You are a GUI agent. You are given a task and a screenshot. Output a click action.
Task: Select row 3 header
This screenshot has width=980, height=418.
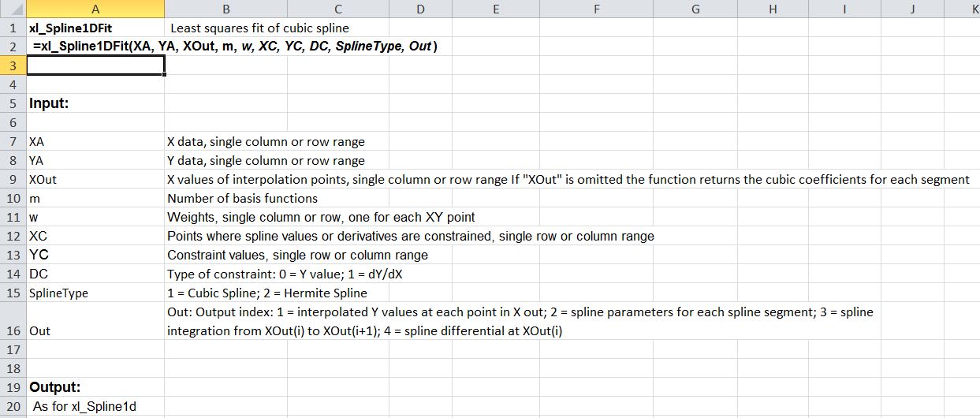coord(13,65)
